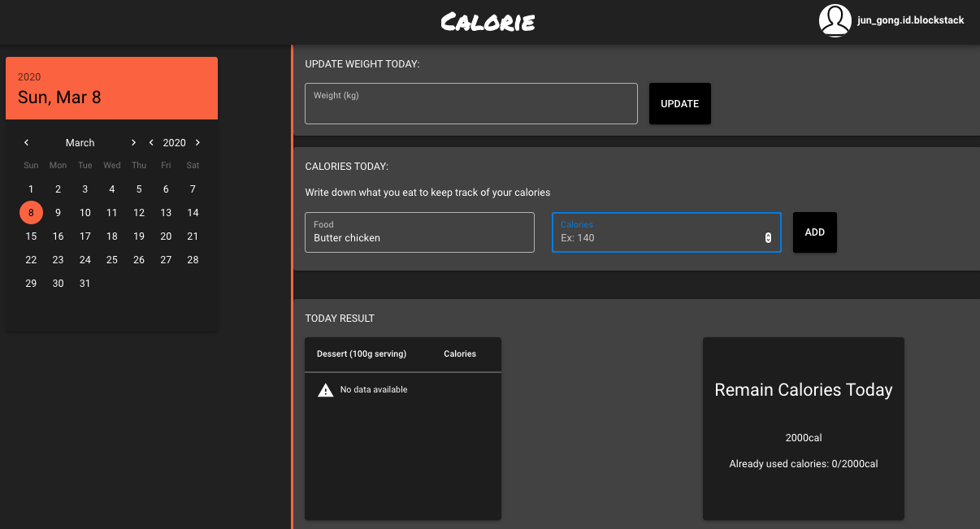
Task: Click the no-data warning triangle icon
Action: coord(325,390)
